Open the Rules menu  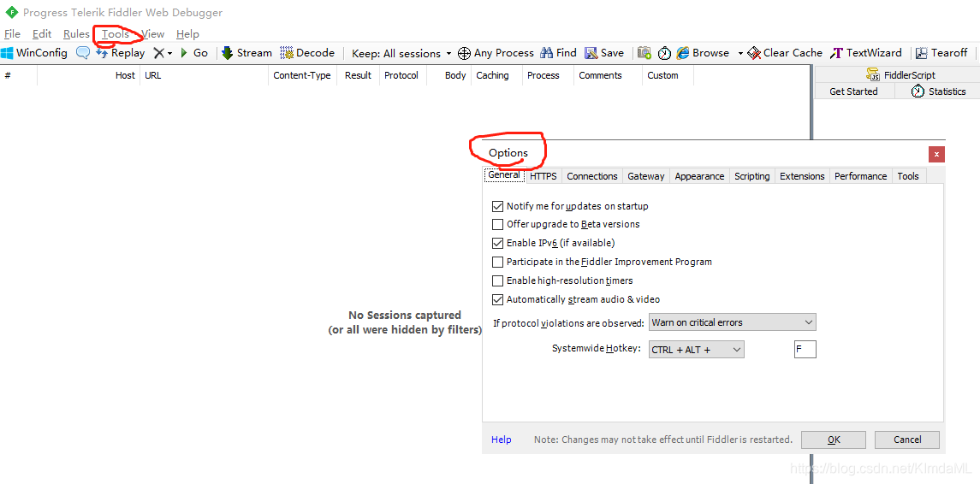(x=76, y=33)
